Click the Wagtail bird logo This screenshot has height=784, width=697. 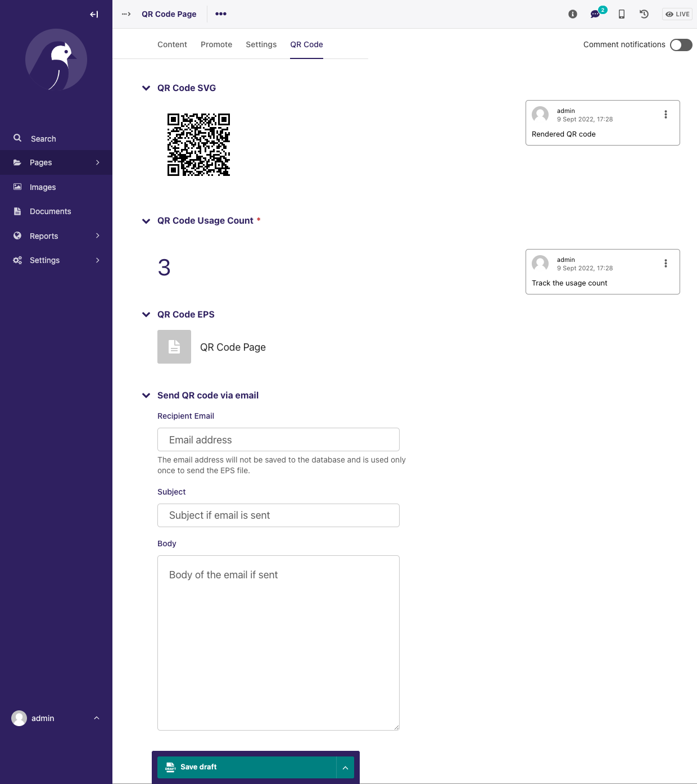[x=56, y=60]
